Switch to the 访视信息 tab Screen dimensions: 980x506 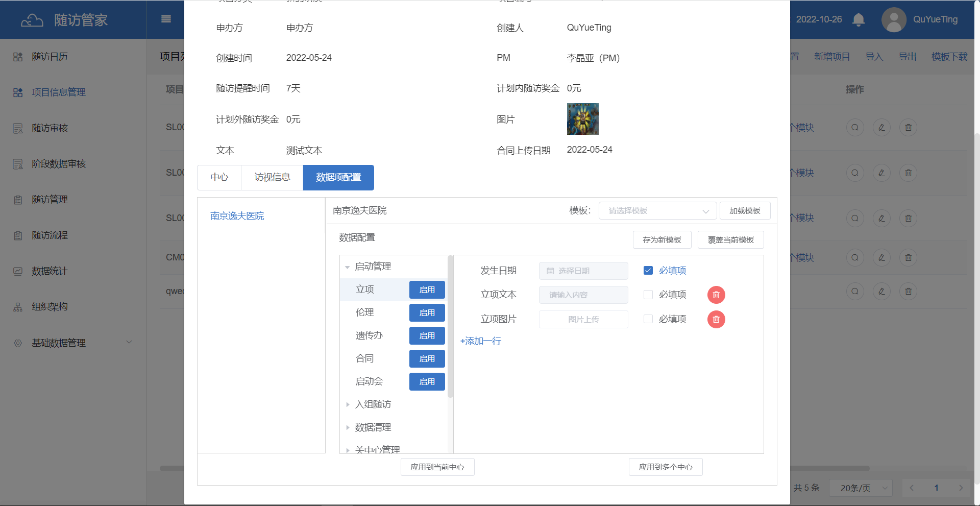(x=272, y=177)
